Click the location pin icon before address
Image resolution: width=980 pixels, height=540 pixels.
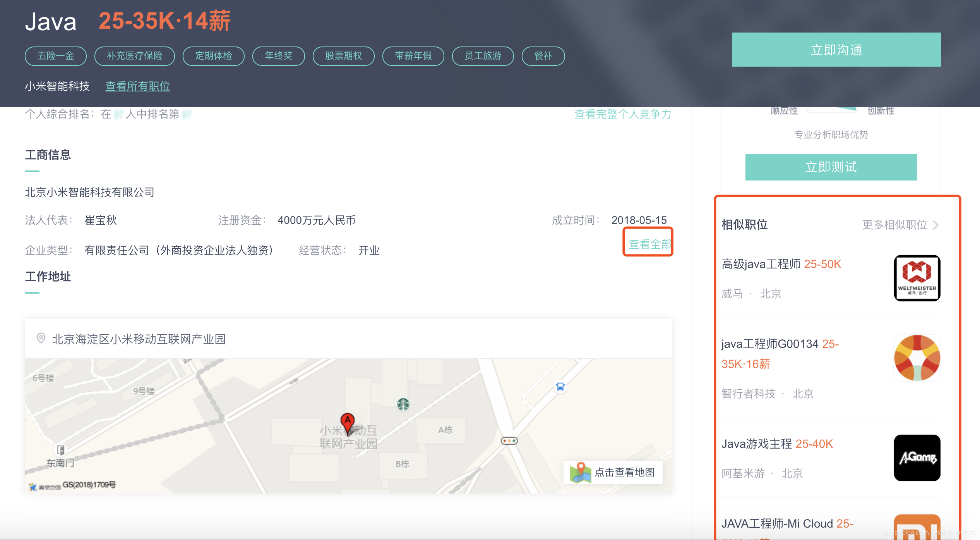click(x=41, y=338)
